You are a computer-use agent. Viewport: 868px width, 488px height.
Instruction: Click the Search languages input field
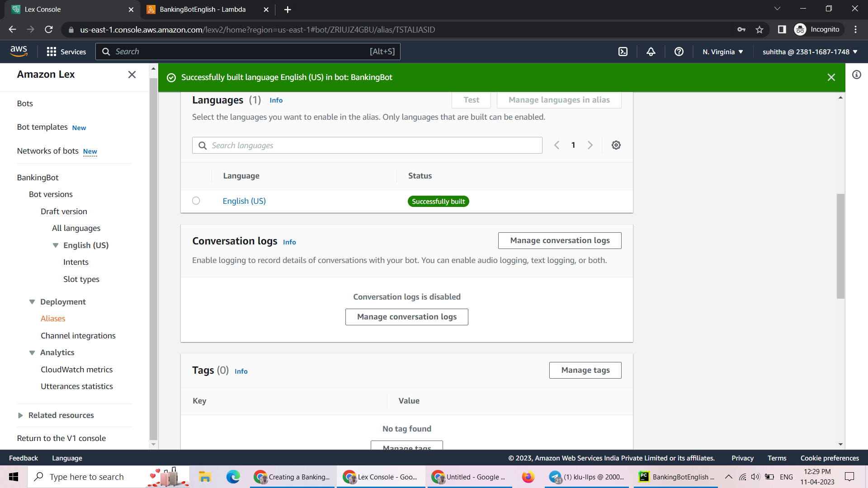[x=367, y=145]
